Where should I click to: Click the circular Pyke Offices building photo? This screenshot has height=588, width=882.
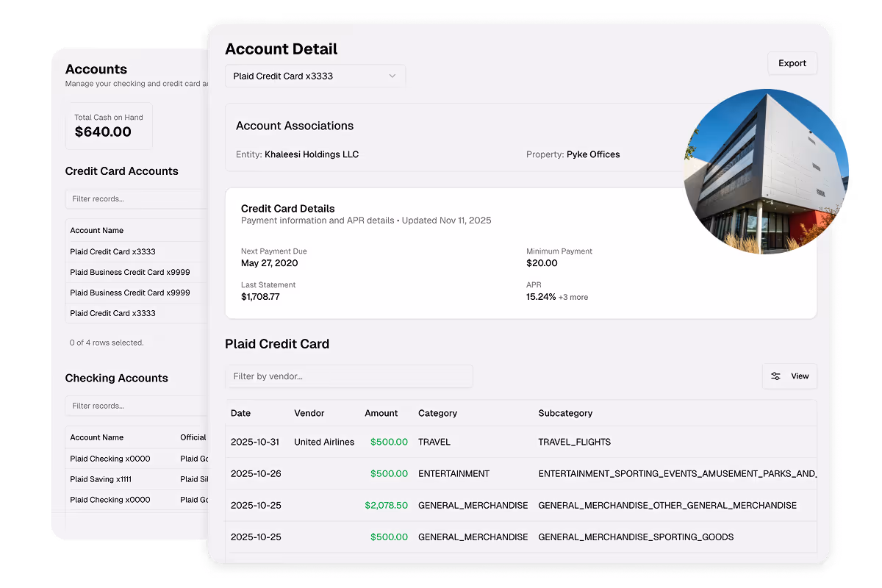766,171
